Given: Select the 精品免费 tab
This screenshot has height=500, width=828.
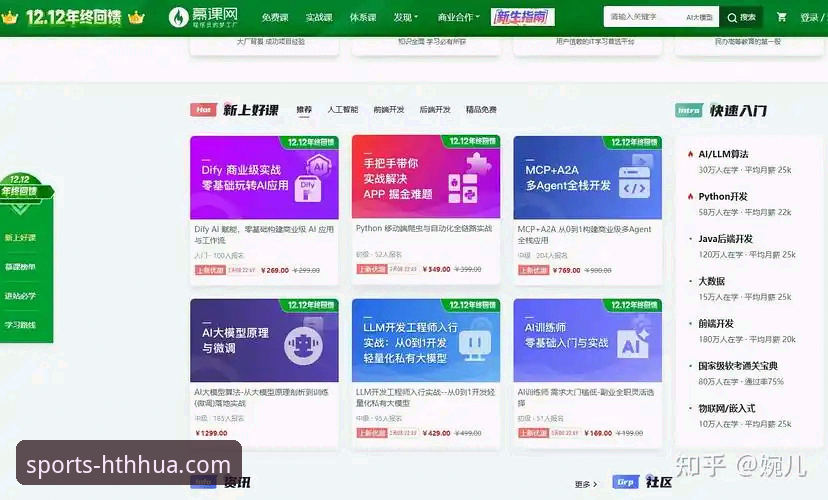Looking at the screenshot, I should (481, 109).
